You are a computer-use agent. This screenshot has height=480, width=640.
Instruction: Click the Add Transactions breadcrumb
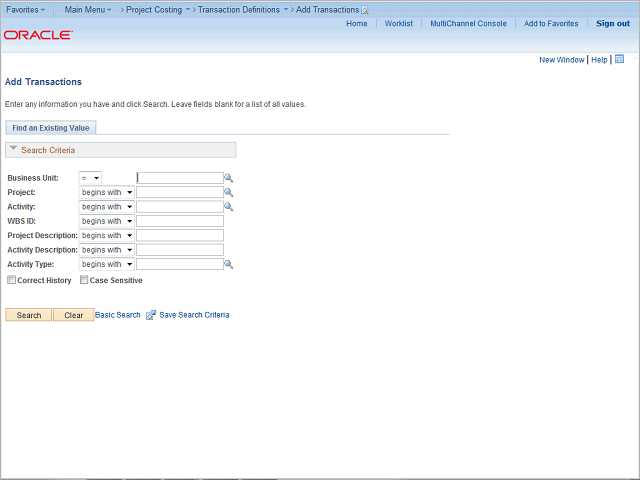point(327,10)
